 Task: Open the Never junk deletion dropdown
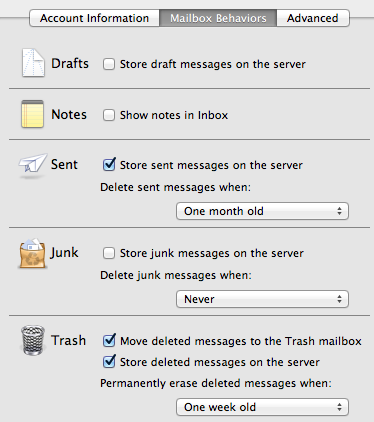click(262, 299)
